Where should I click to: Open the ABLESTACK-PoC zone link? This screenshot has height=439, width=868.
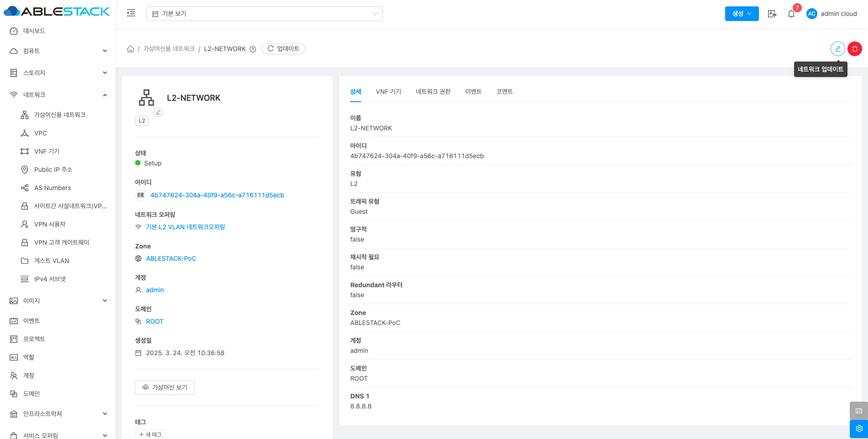pos(171,258)
